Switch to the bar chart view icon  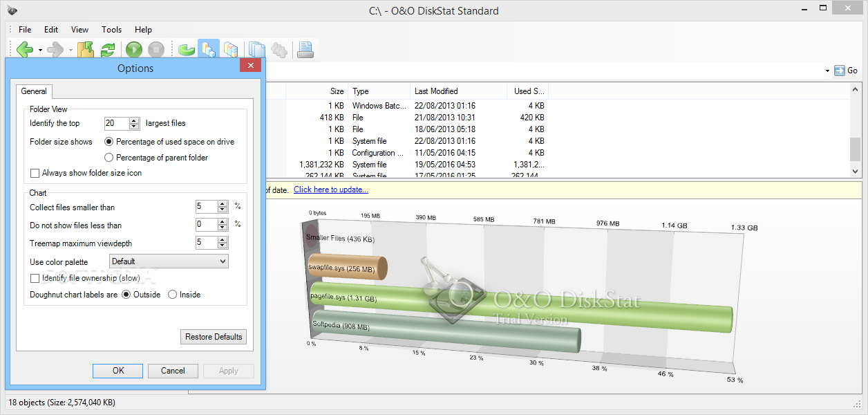point(209,50)
